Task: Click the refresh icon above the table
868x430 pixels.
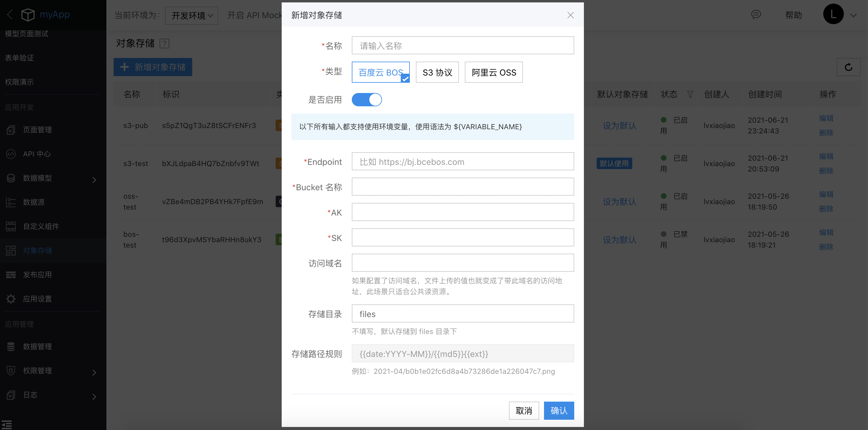Action: [848, 67]
